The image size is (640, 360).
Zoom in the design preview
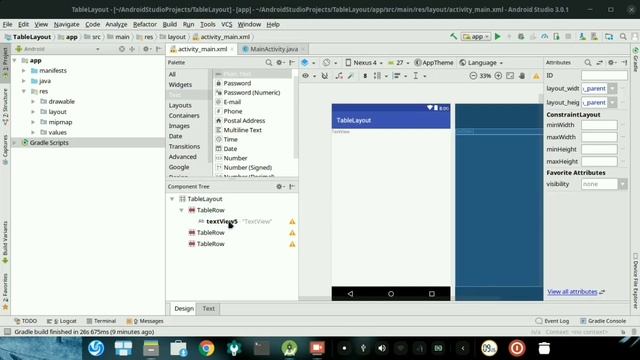498,76
